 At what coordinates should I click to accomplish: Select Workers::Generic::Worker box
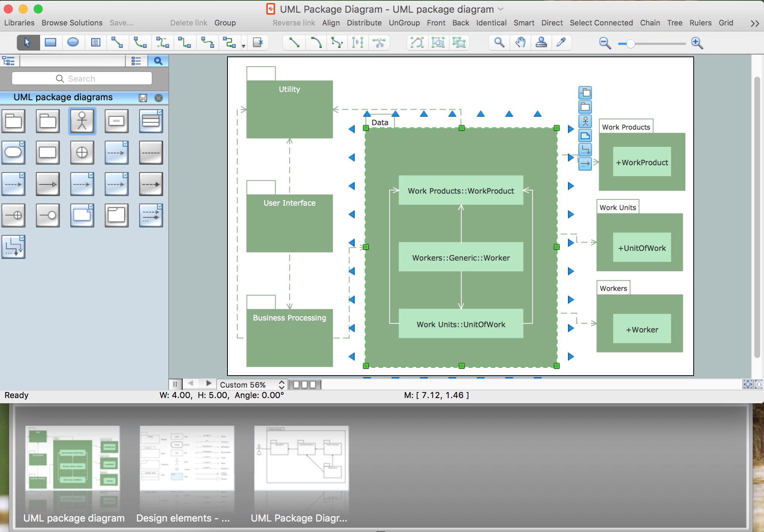461,257
